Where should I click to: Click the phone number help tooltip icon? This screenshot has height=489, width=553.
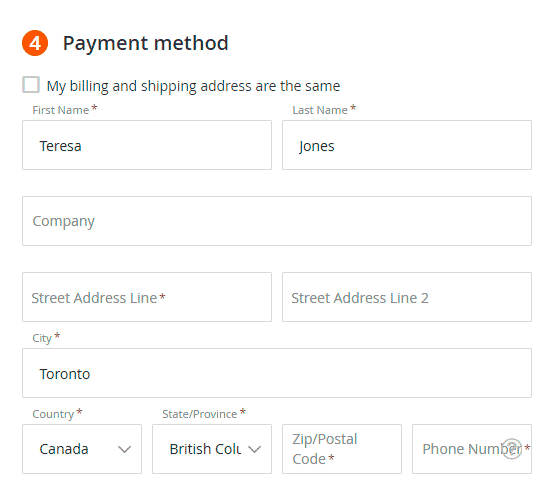[x=512, y=448]
